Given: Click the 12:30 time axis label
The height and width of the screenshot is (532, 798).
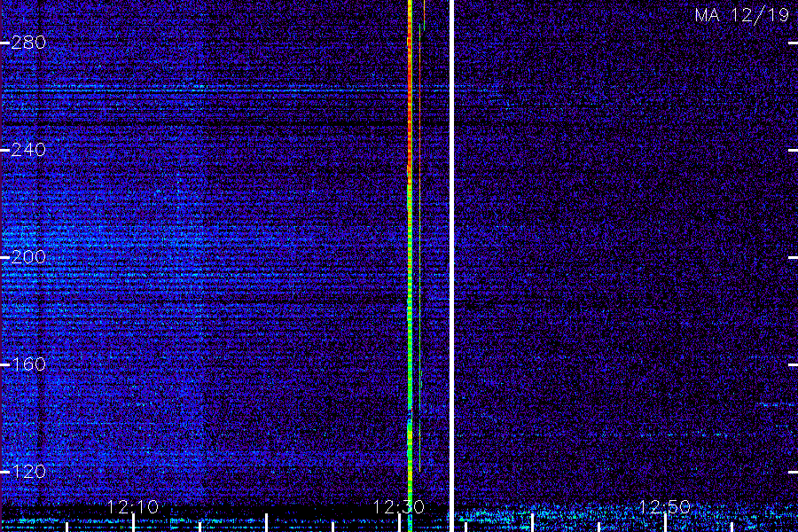Looking at the screenshot, I should tap(398, 507).
